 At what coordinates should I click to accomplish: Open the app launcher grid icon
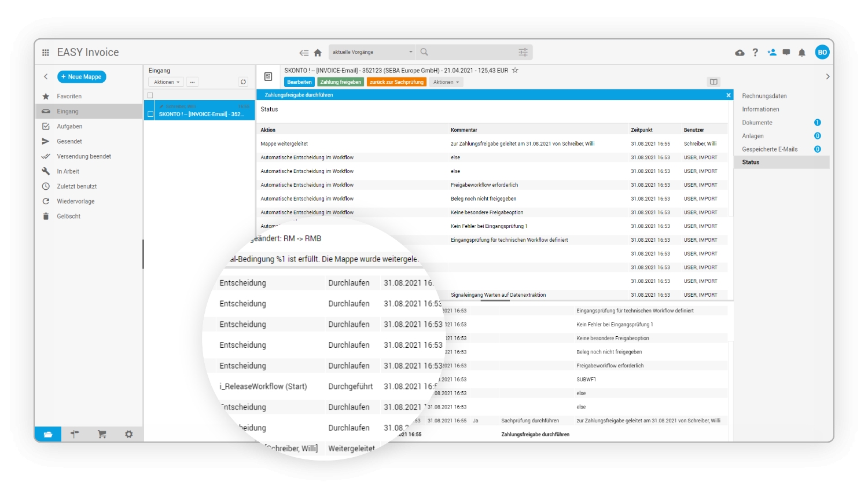click(x=46, y=53)
